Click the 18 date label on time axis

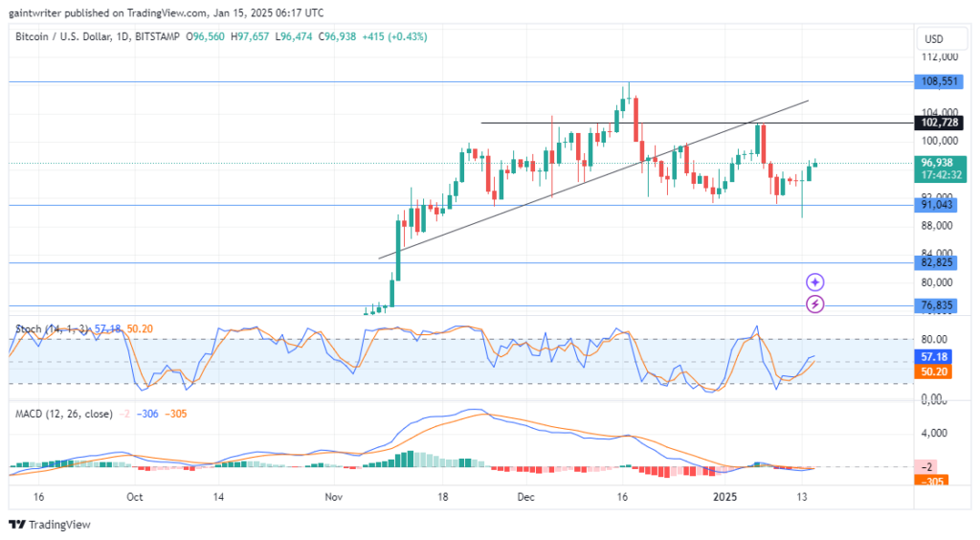tap(442, 497)
